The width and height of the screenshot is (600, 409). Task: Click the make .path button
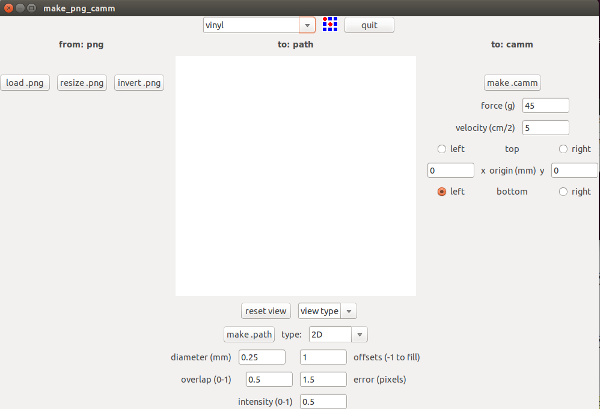[249, 335]
